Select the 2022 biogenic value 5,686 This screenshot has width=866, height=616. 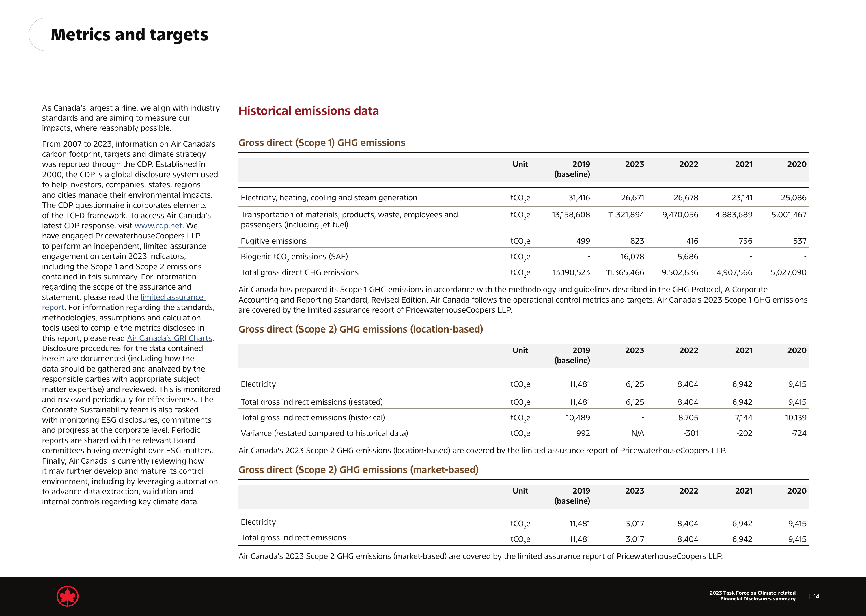[x=688, y=257]
